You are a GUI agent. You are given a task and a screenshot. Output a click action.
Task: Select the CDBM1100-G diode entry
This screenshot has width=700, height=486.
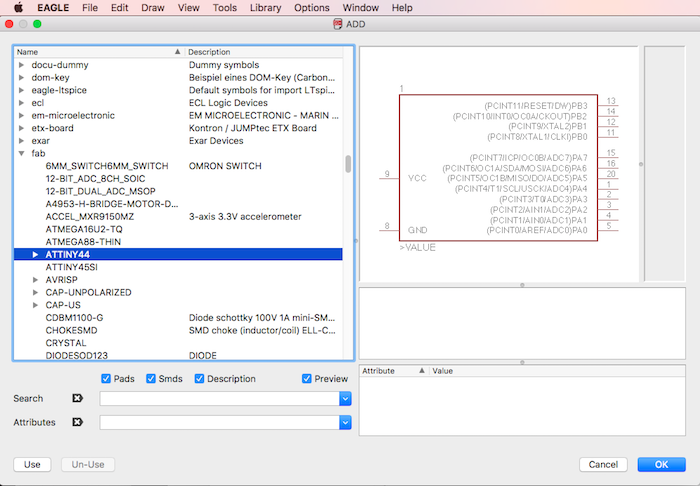click(74, 318)
